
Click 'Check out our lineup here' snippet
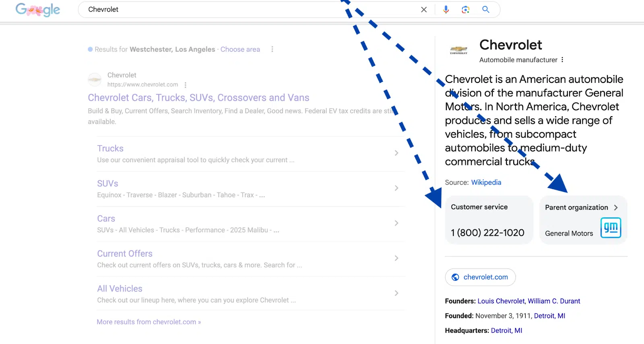click(x=196, y=300)
